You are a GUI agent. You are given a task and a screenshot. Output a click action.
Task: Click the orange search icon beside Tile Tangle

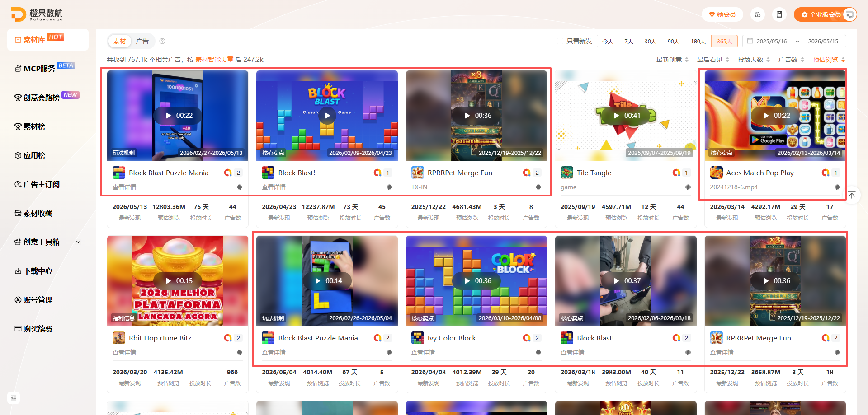(x=676, y=173)
